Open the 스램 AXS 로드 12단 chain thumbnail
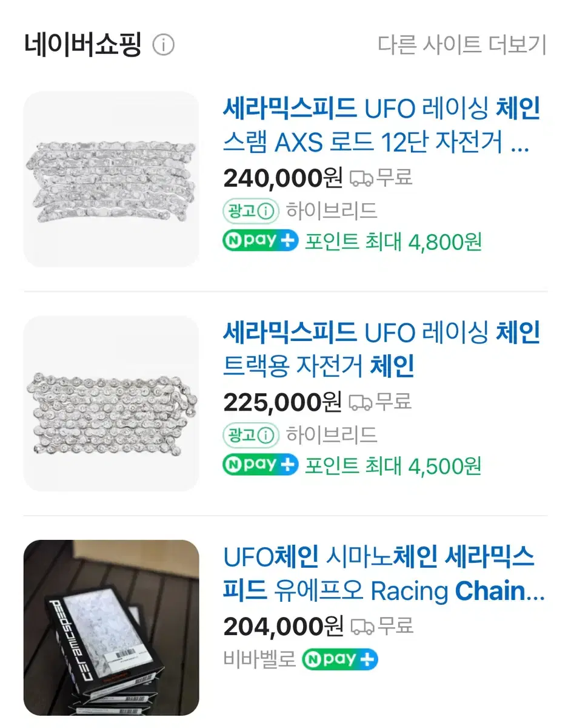 click(x=112, y=179)
